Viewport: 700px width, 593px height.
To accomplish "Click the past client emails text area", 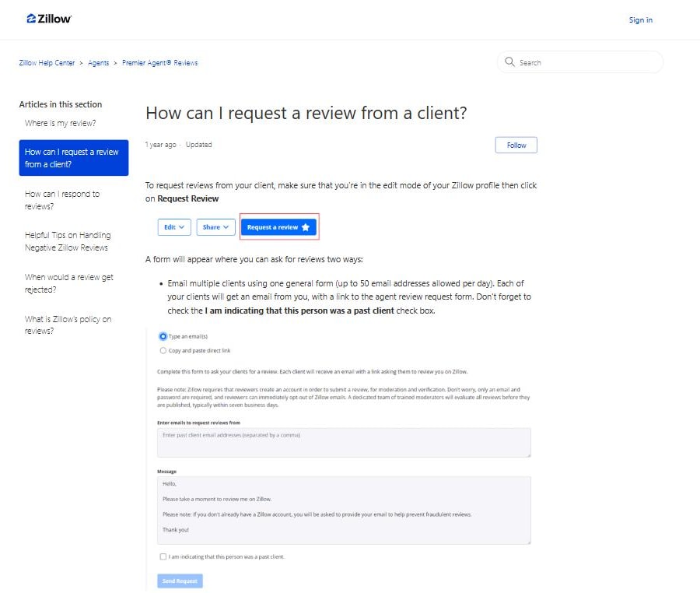I will click(x=344, y=443).
